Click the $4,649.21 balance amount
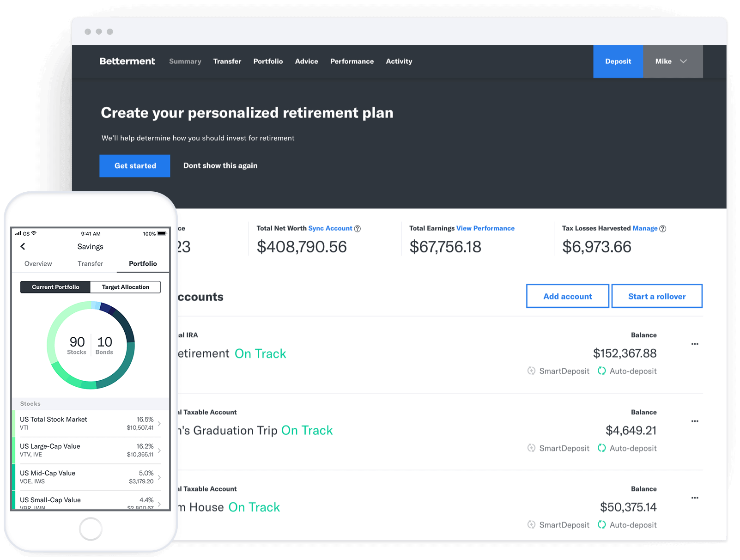740x560 pixels. [631, 430]
